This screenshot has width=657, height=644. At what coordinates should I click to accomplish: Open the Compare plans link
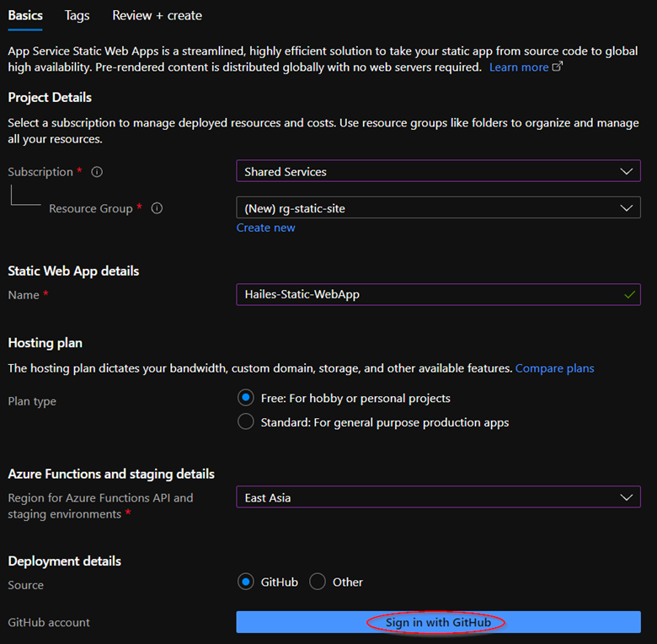point(554,368)
